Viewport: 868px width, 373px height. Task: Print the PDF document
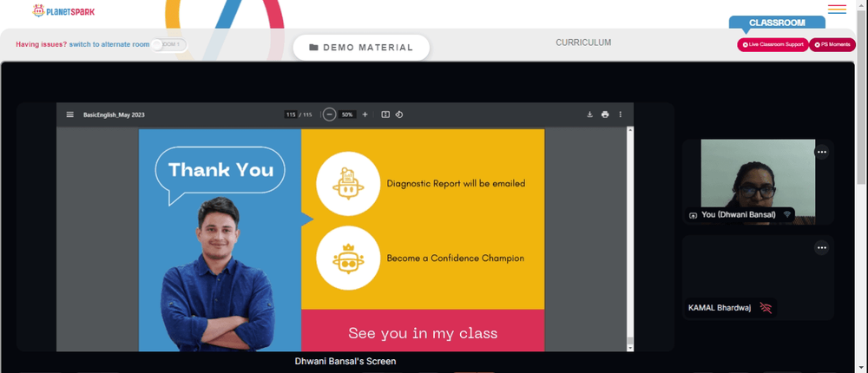point(605,115)
